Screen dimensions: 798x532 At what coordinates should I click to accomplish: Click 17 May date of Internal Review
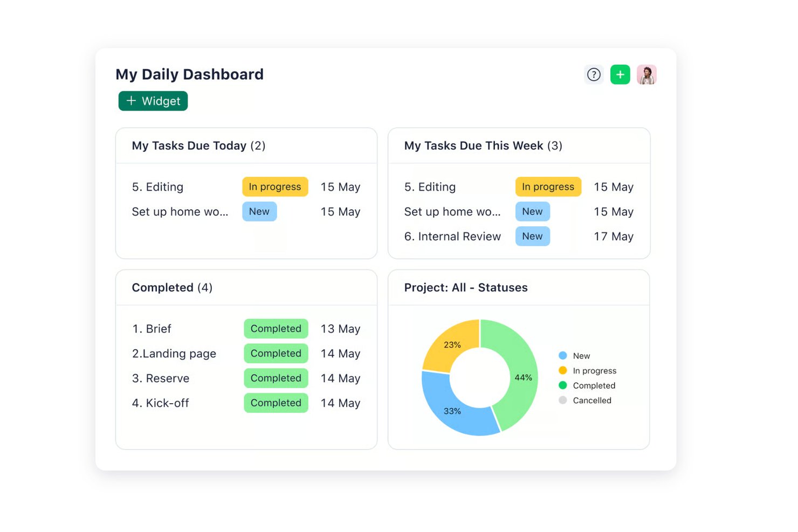click(x=614, y=237)
